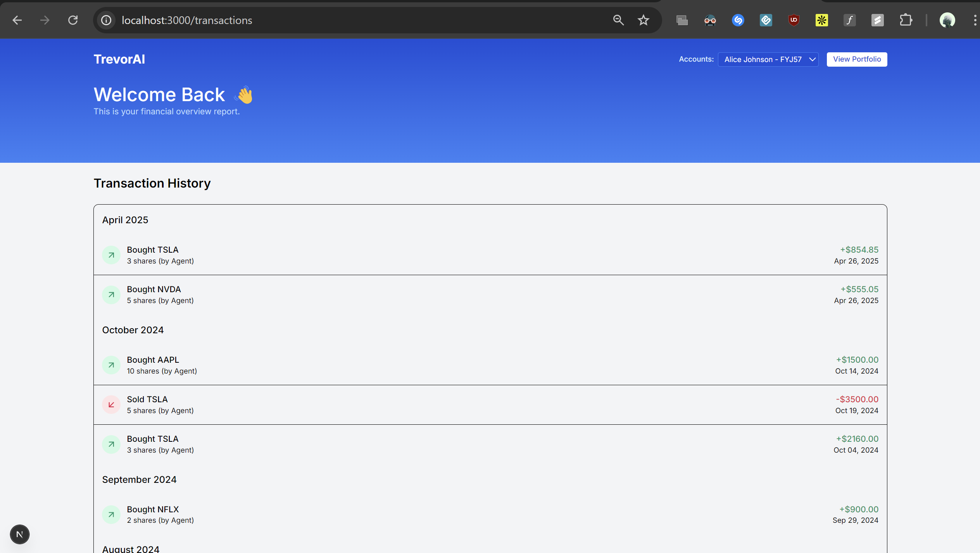Click the April 2025 section header
The width and height of the screenshot is (980, 553).
pyautogui.click(x=125, y=220)
